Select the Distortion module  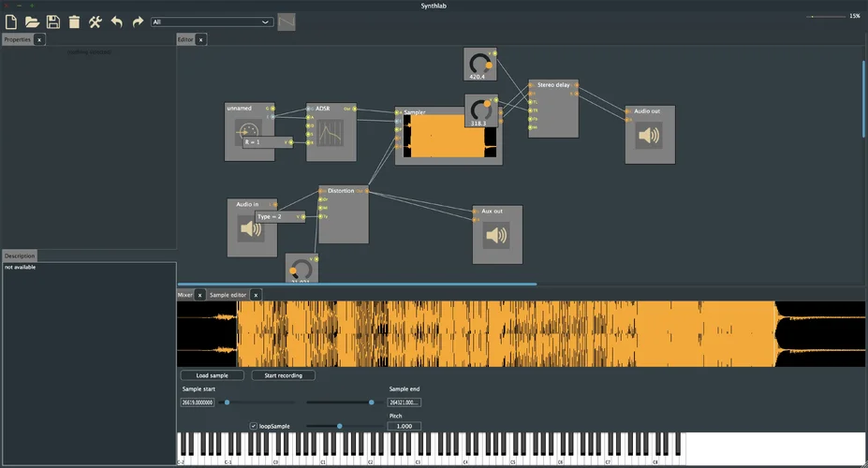[344, 214]
